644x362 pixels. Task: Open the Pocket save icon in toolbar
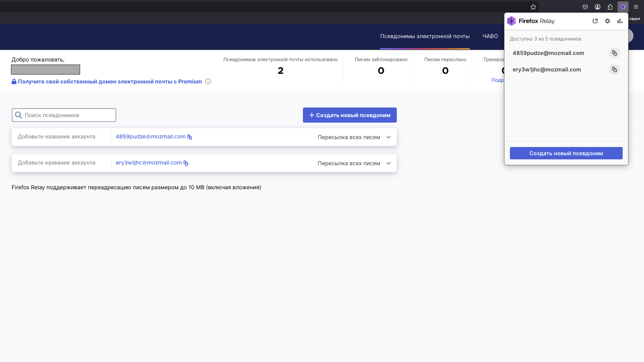585,7
